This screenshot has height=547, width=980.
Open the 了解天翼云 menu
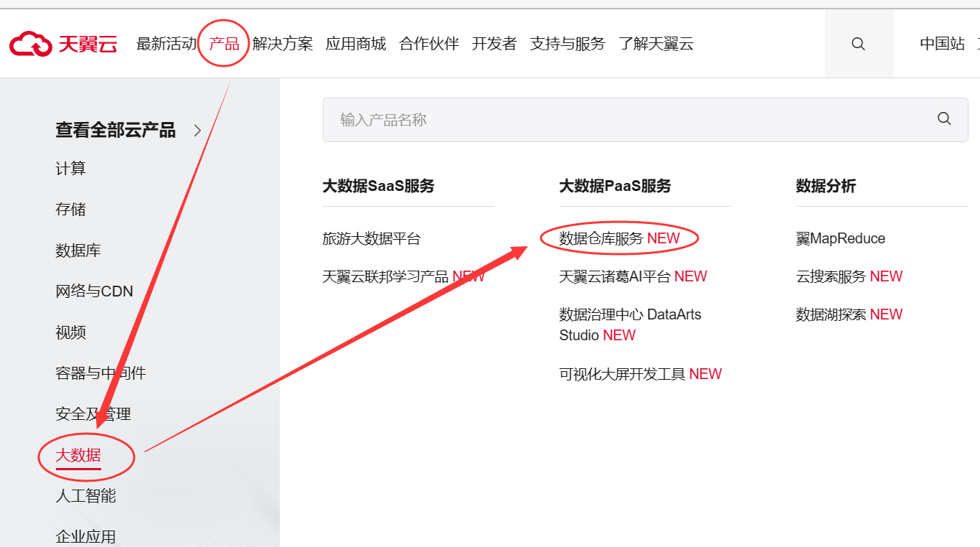pyautogui.click(x=656, y=44)
